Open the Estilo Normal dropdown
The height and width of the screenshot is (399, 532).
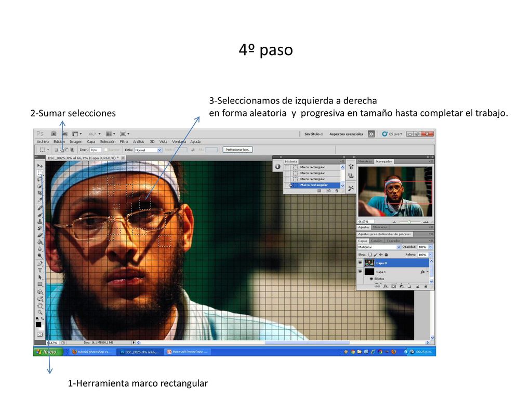point(148,150)
